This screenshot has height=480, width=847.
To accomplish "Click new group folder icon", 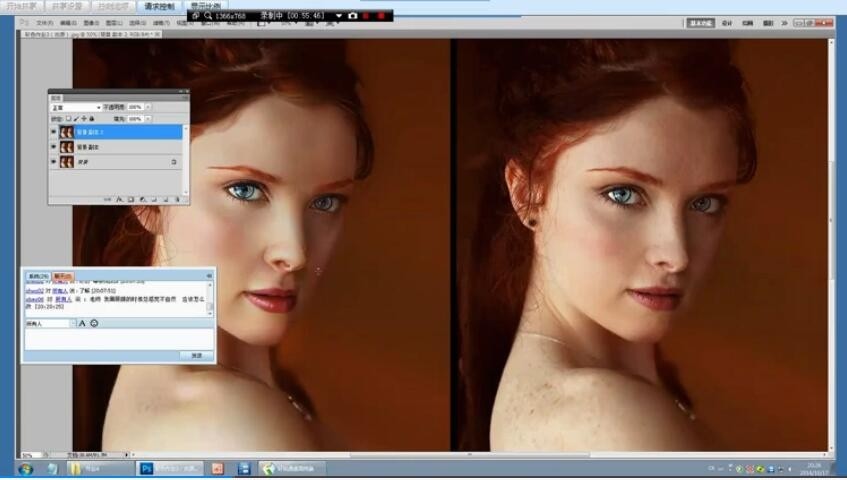I will pyautogui.click(x=154, y=200).
